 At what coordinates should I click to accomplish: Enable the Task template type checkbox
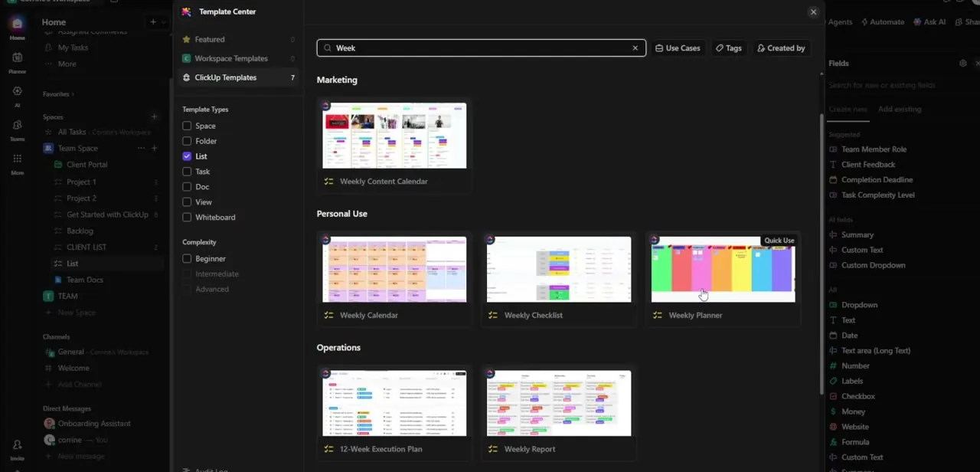click(x=187, y=172)
